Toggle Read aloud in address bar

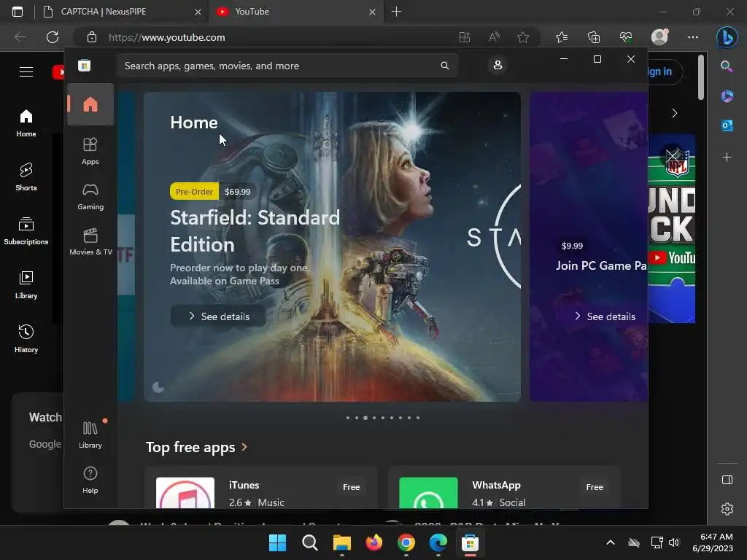click(494, 37)
